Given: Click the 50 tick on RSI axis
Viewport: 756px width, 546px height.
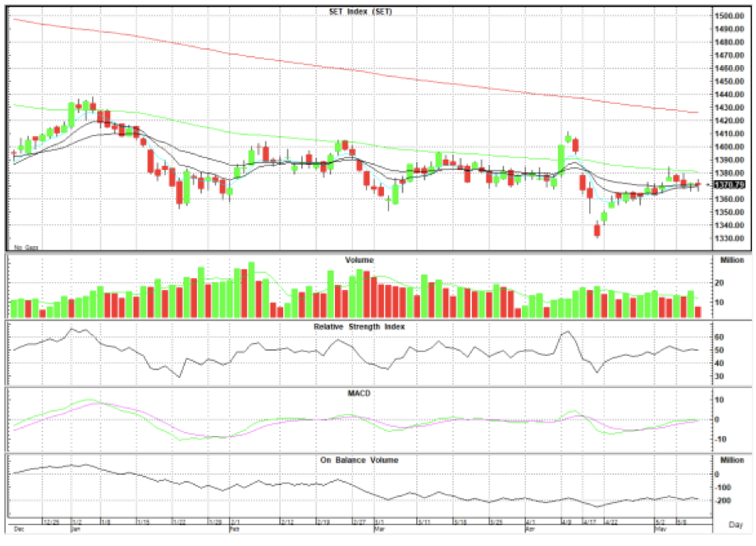Looking at the screenshot, I should (720, 351).
